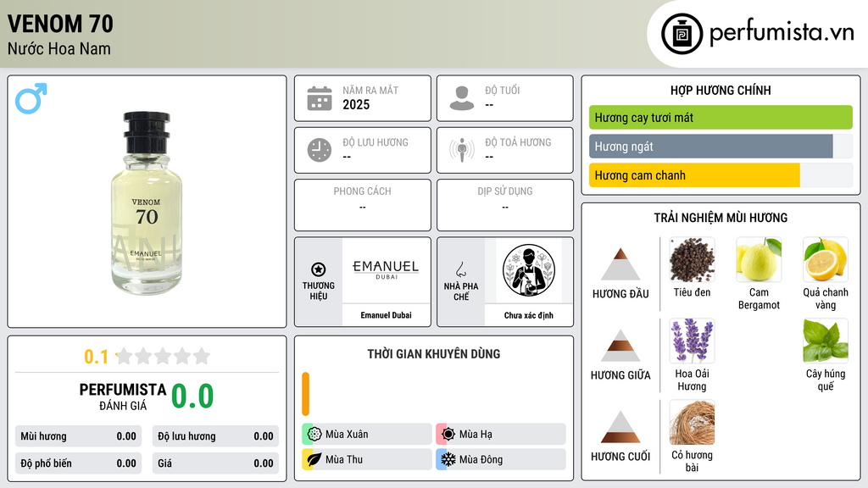The width and height of the screenshot is (868, 488).
Task: Click the star badge icon above Thương hiệu
Action: pyautogui.click(x=319, y=269)
